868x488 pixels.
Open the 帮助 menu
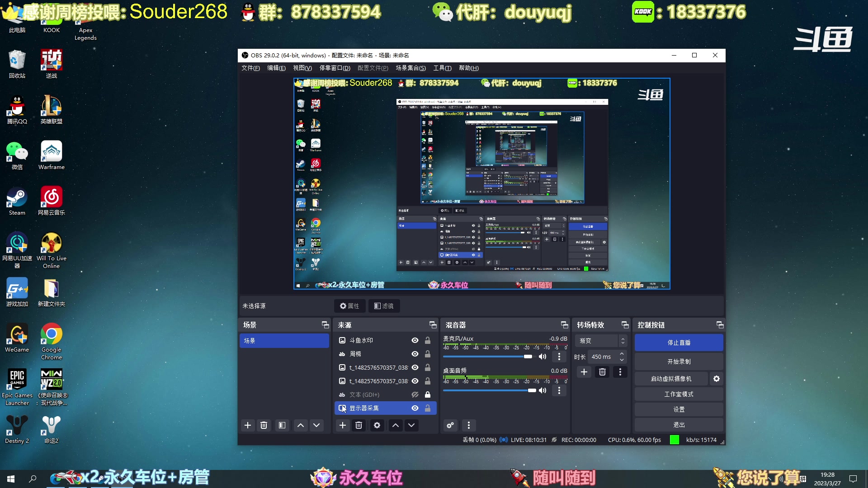point(469,68)
